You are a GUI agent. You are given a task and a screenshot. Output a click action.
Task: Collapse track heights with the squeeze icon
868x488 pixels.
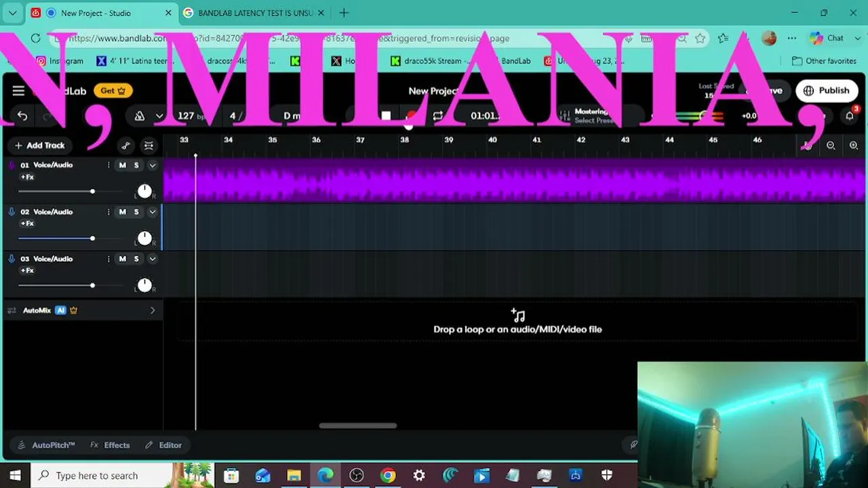tap(149, 145)
